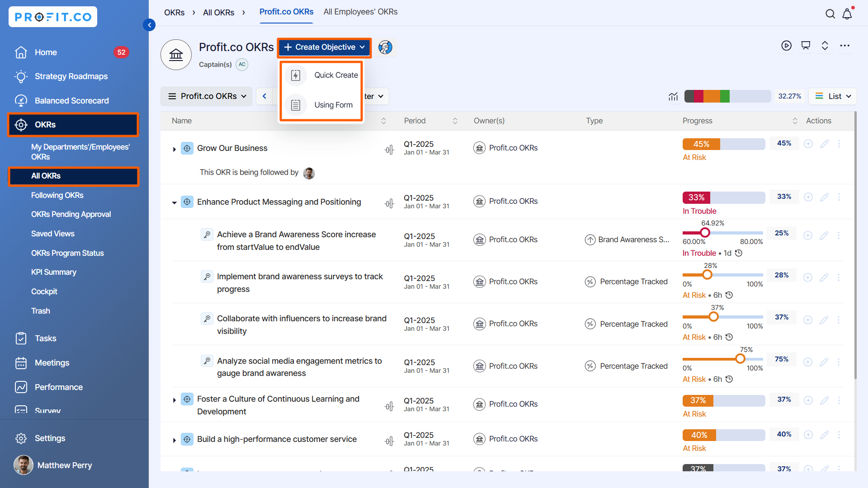
Task: Click the Create Objective button
Action: click(x=324, y=47)
